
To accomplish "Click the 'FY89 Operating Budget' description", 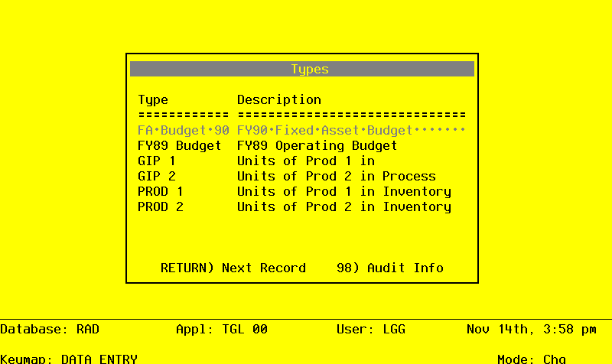I will point(317,145).
